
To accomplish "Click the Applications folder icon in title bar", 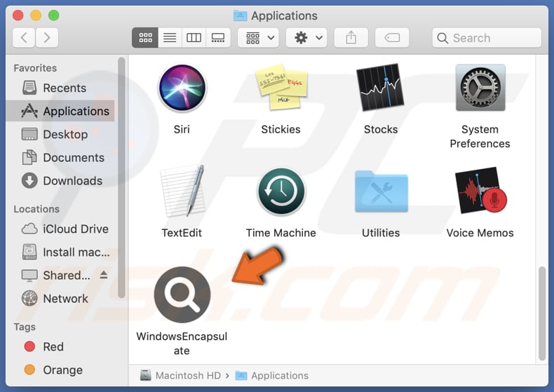I will 241,15.
